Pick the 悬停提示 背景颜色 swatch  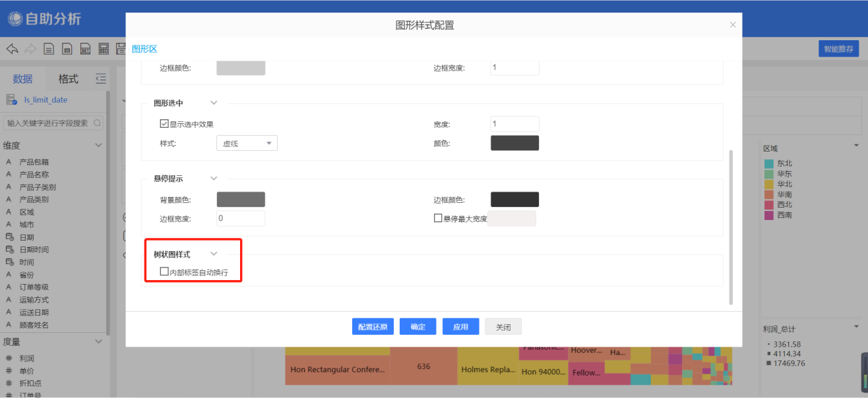pyautogui.click(x=241, y=200)
